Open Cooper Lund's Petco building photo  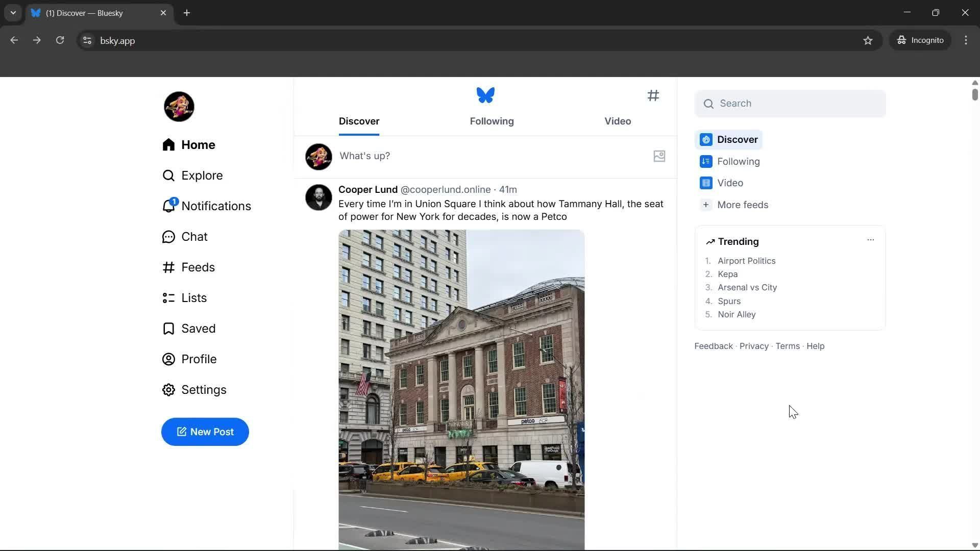click(461, 390)
